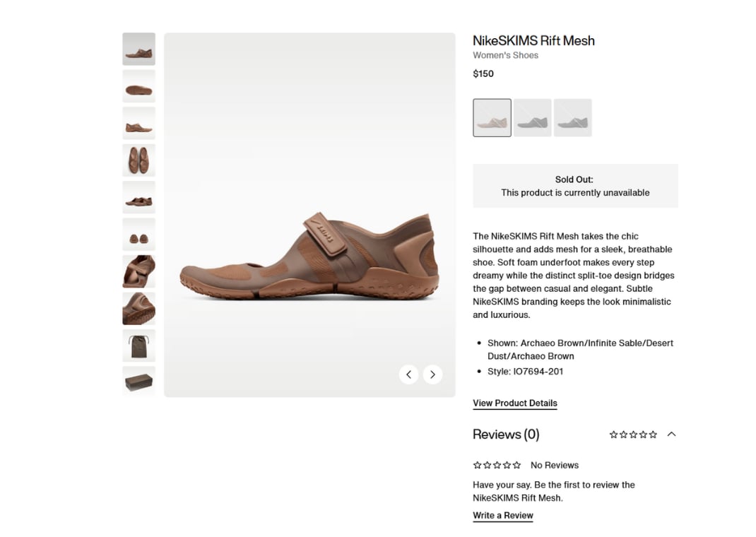Click the Sold Out notice box
756x537 pixels.
click(574, 186)
